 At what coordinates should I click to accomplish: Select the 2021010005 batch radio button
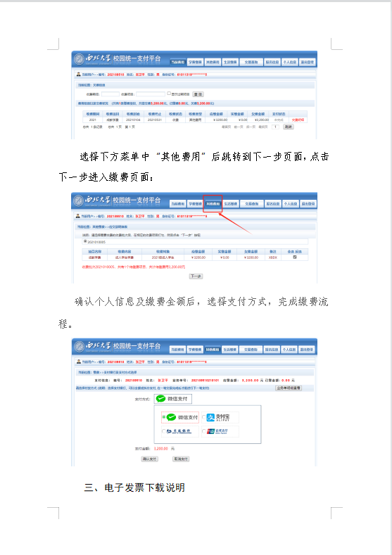85,241
